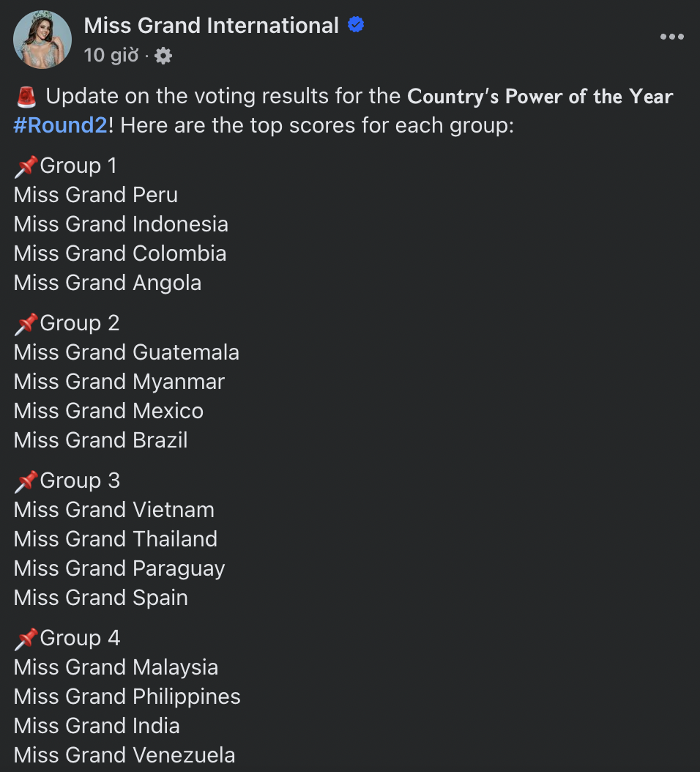Image resolution: width=700 pixels, height=772 pixels.
Task: Click the Miss Grand Malaysia line
Action: click(x=116, y=667)
